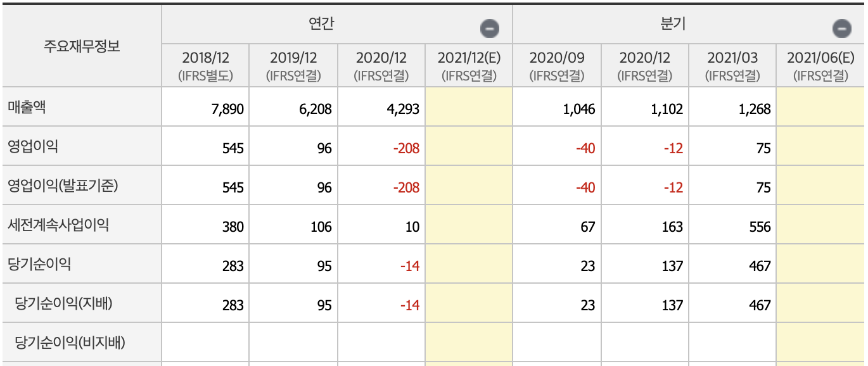Screen dimensions: 868x366
Task: Select the yellow estimate cell for 매출액 2021/12(E)
Action: (466, 107)
